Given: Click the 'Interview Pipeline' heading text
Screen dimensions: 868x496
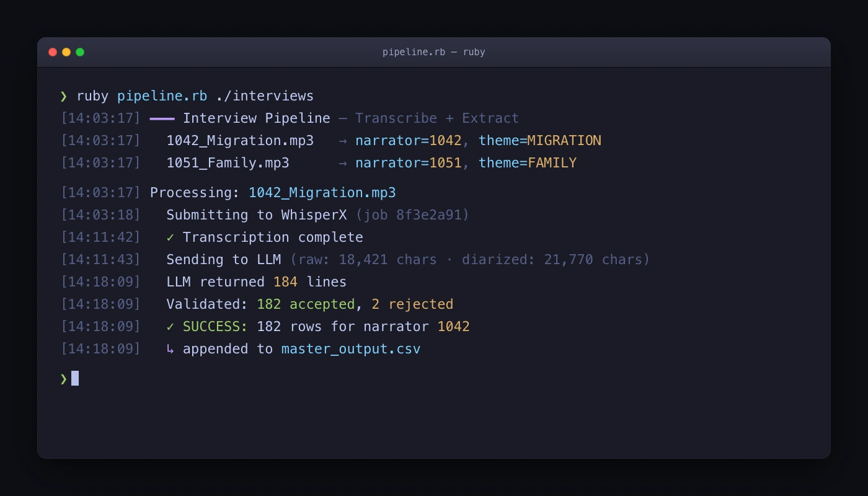Looking at the screenshot, I should (x=257, y=118).
